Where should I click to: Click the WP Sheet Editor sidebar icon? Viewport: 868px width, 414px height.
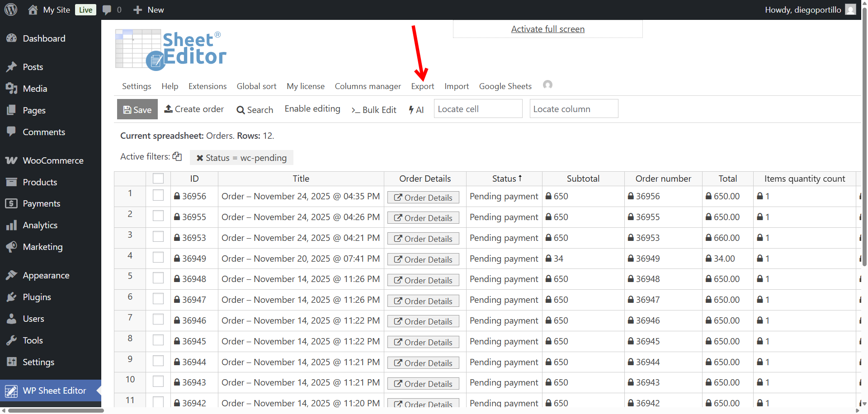tap(11, 390)
